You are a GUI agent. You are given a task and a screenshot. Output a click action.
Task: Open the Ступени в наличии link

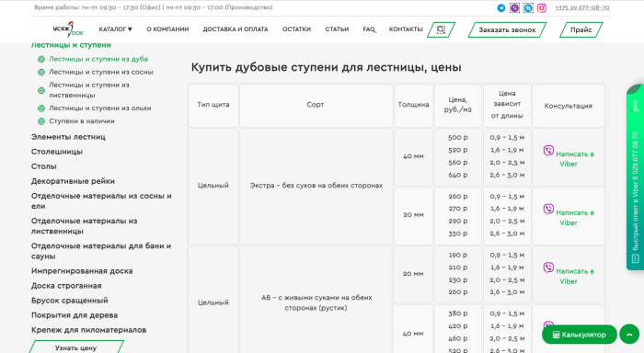click(82, 121)
